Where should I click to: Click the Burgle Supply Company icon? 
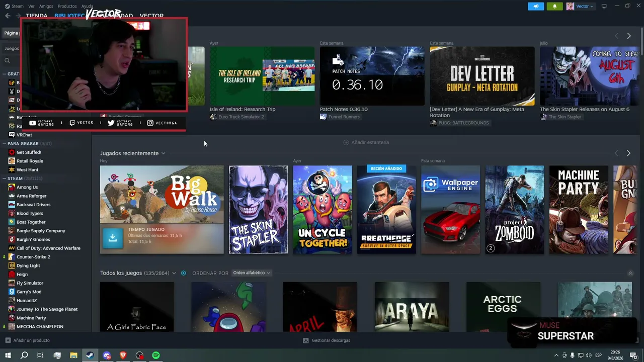tap(12, 231)
